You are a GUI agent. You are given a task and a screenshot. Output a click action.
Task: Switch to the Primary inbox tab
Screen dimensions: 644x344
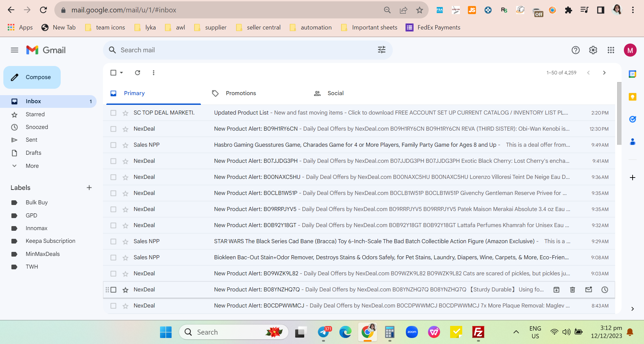point(154,93)
